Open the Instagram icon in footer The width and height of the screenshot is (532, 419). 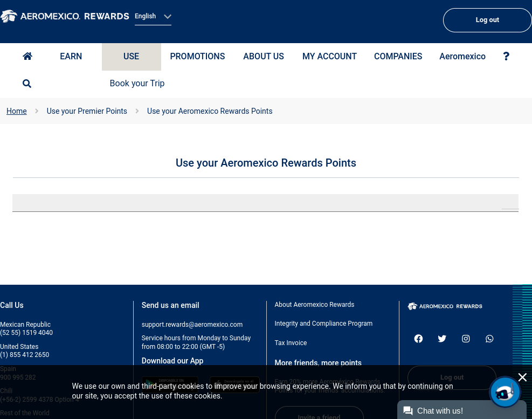point(466,339)
